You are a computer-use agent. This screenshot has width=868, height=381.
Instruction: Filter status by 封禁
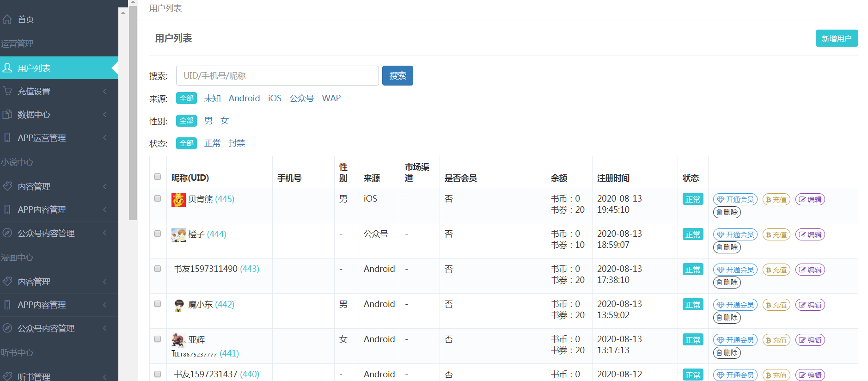pos(237,143)
